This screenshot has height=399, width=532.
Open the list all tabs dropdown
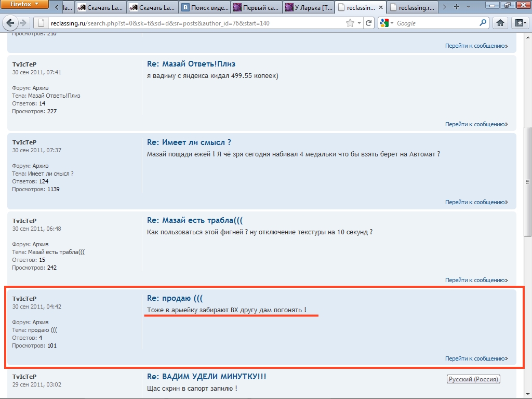[469, 7]
